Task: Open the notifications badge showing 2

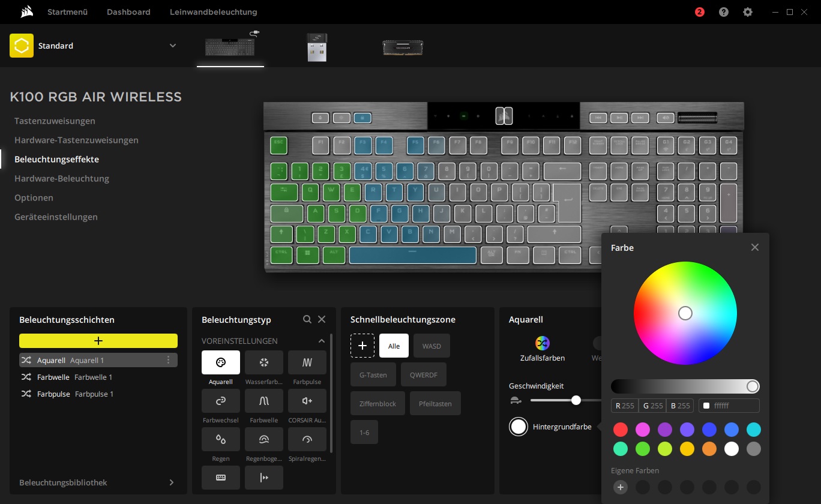Action: click(700, 12)
